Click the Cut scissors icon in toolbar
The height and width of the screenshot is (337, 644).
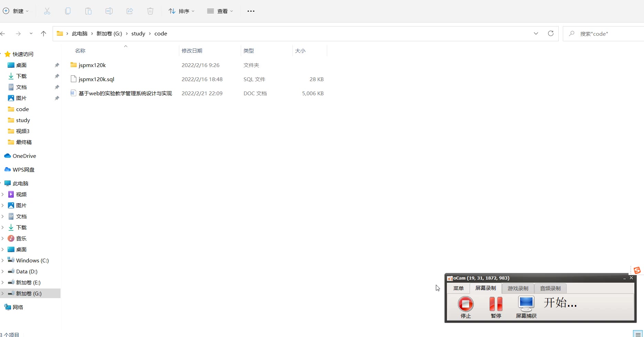coord(47,11)
